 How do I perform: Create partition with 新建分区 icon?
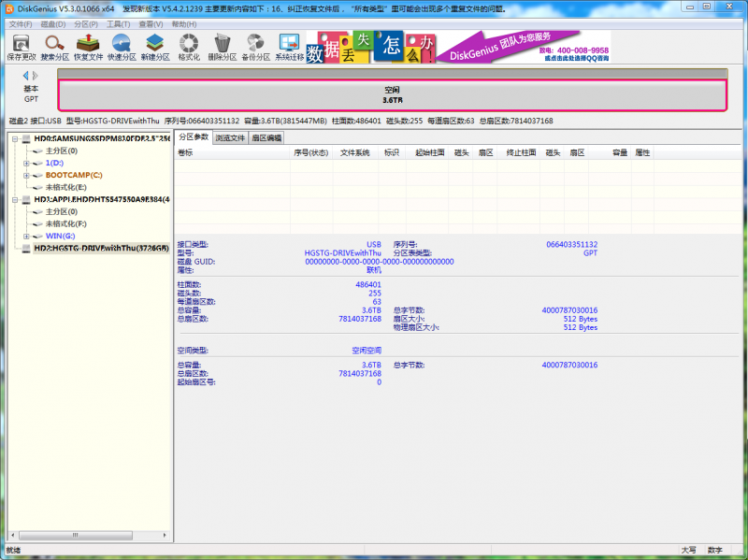click(x=155, y=47)
